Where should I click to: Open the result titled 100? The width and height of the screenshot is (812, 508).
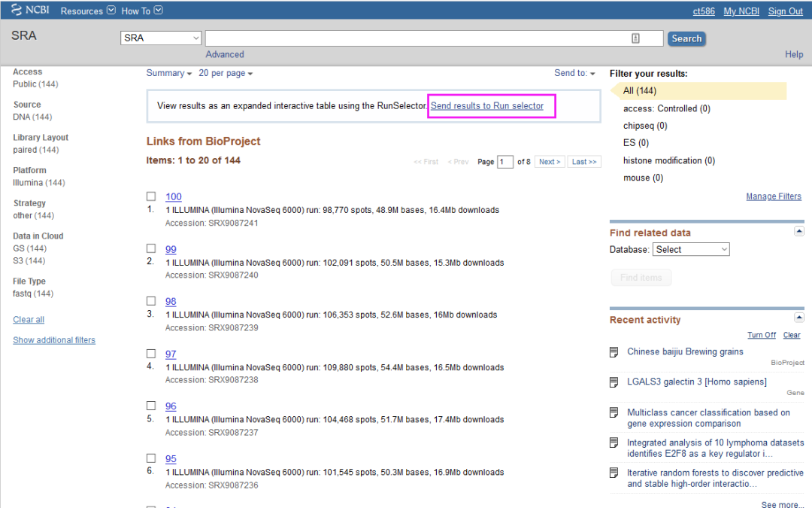(x=174, y=196)
